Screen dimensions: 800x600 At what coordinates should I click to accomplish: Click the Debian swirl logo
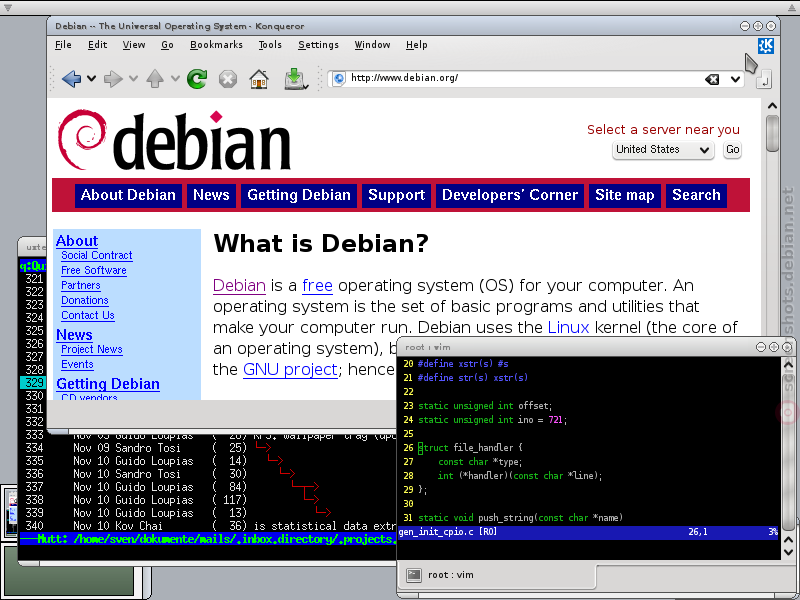click(x=82, y=139)
